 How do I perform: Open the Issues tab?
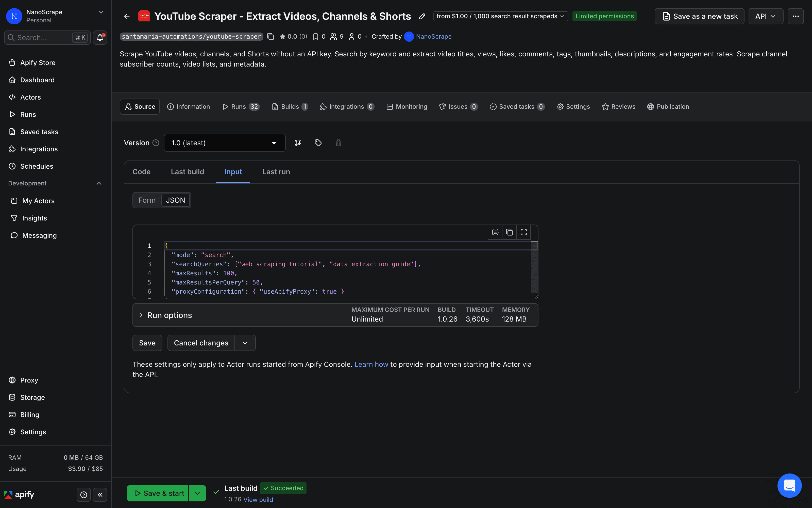click(x=458, y=106)
